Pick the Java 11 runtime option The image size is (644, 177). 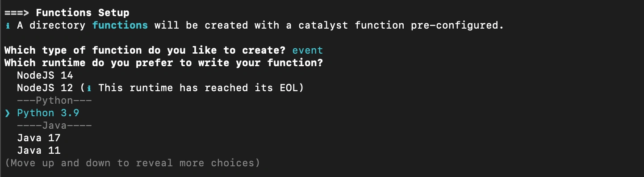(38, 151)
